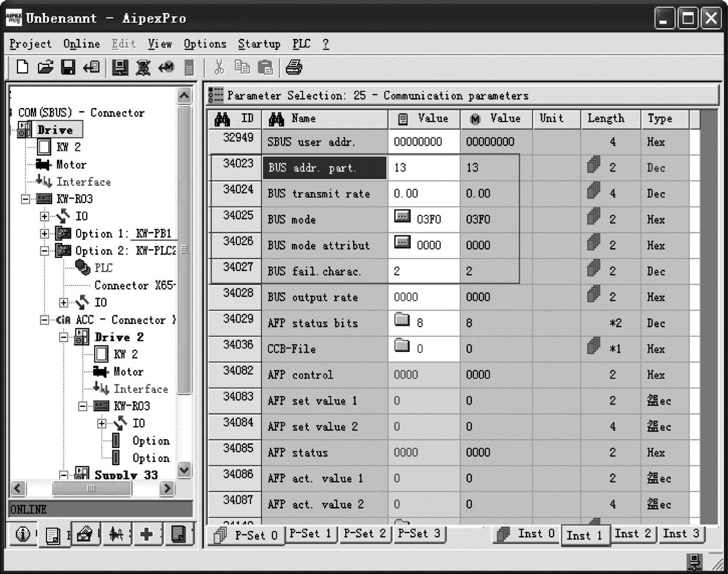Click the BUS fail. charac. value field

(423, 271)
